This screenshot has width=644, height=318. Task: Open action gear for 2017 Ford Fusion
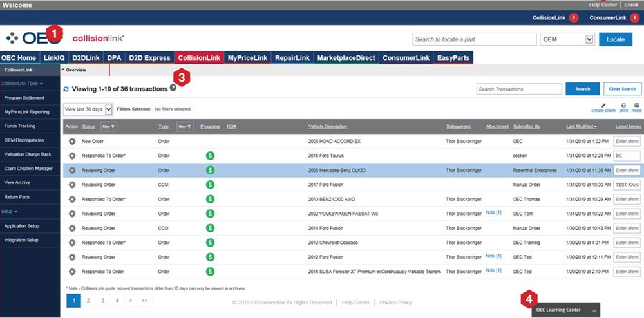point(72,185)
